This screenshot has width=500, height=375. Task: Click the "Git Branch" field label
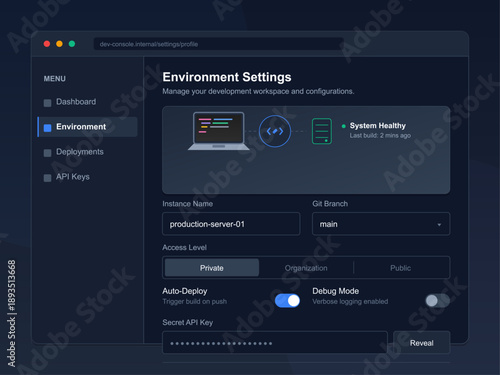tap(330, 204)
